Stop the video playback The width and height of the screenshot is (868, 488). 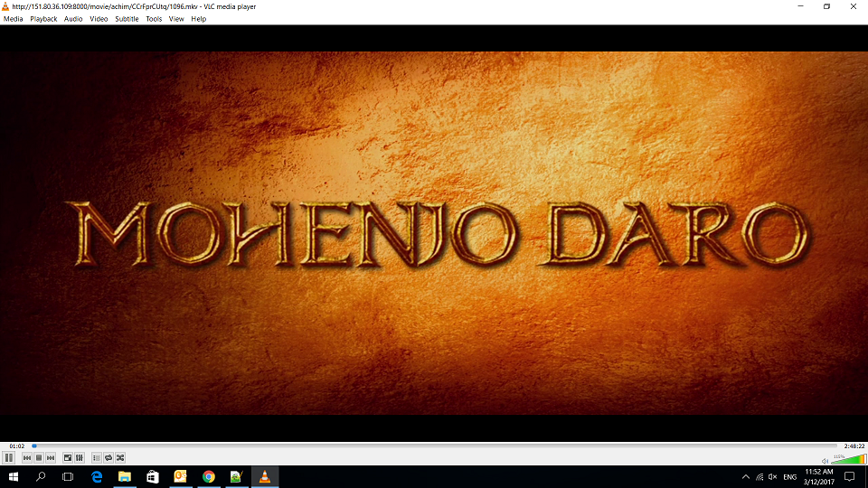[x=39, y=457]
